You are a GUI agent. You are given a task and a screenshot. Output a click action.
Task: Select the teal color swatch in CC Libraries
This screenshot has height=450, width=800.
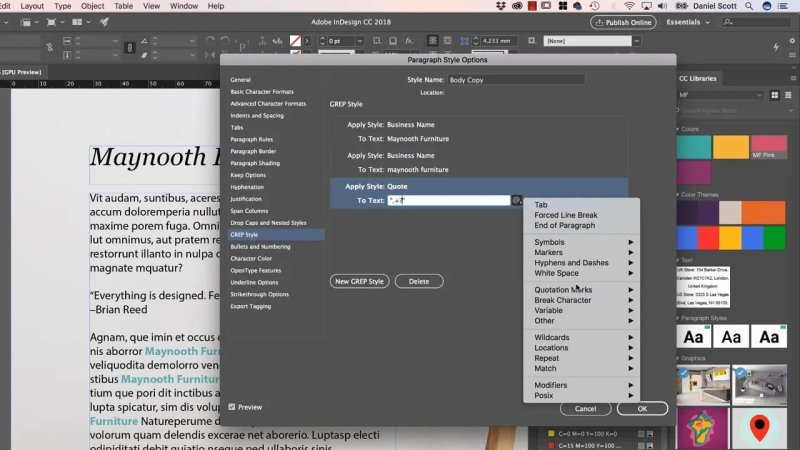click(694, 147)
